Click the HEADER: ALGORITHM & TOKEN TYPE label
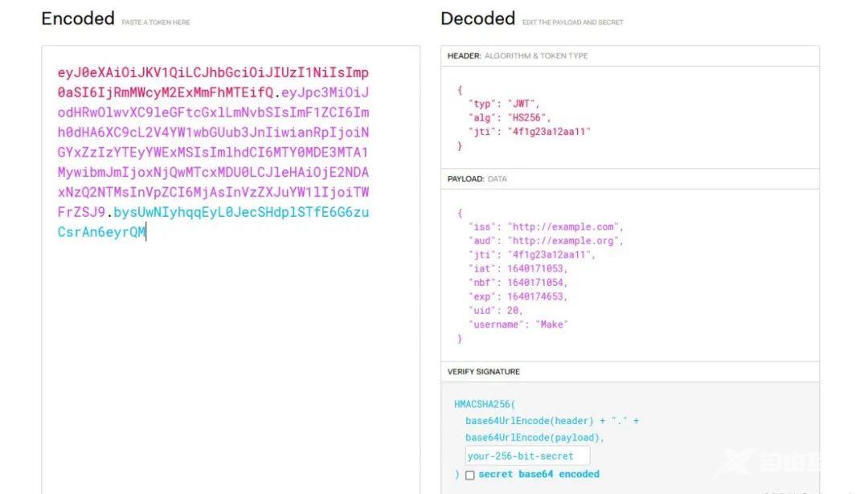Screen dimensions: 868x494 (x=518, y=56)
